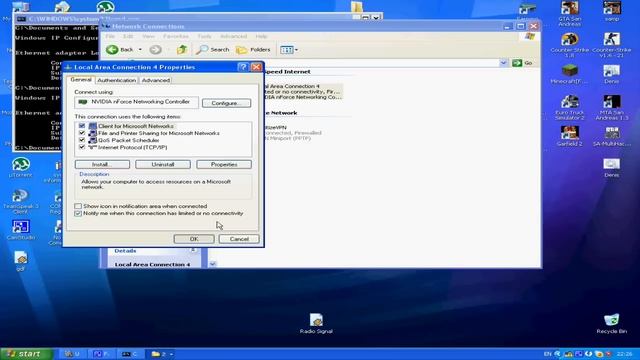The image size is (640, 360).
Task: Click the help question mark in Properties dialog
Action: point(243,67)
